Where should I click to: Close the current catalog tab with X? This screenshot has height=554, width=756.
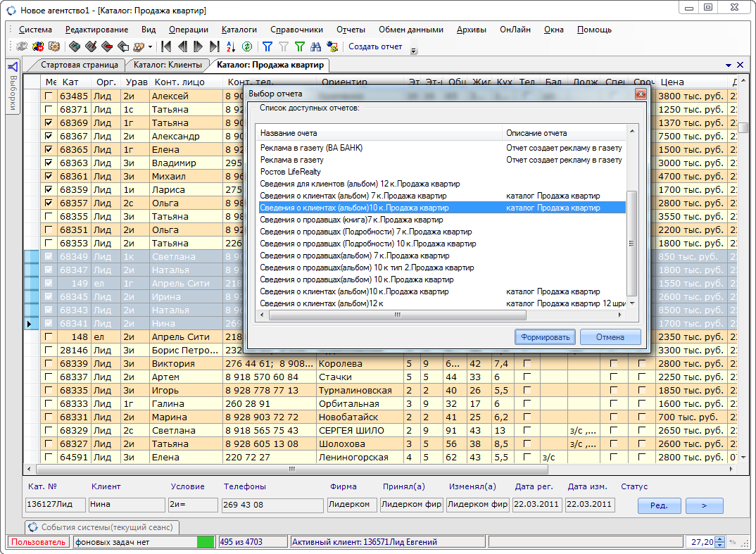pos(740,65)
